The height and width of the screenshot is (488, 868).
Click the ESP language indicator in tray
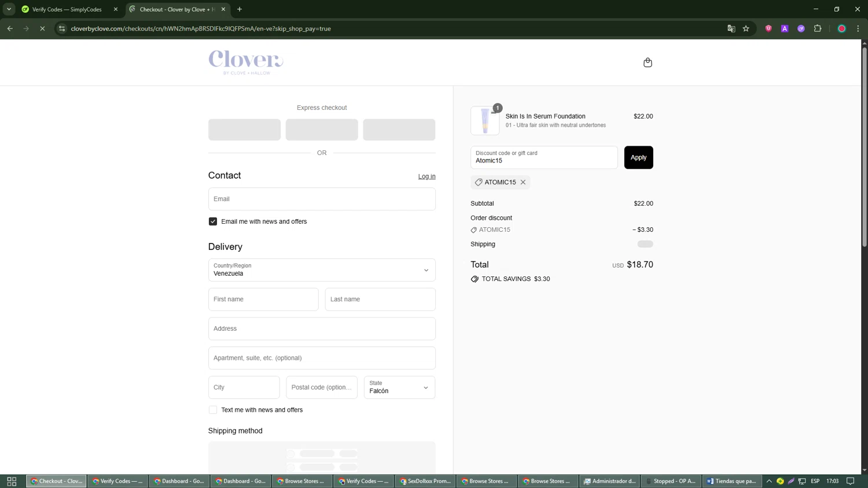(x=815, y=481)
